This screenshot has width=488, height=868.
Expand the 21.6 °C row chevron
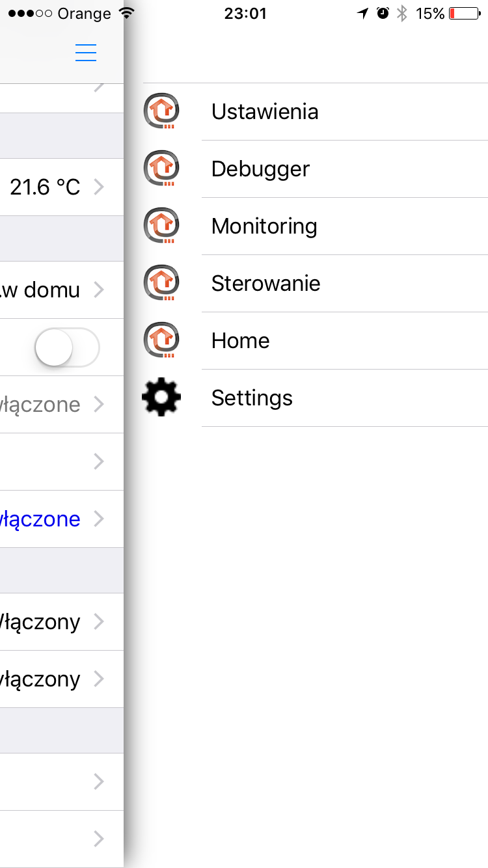99,187
